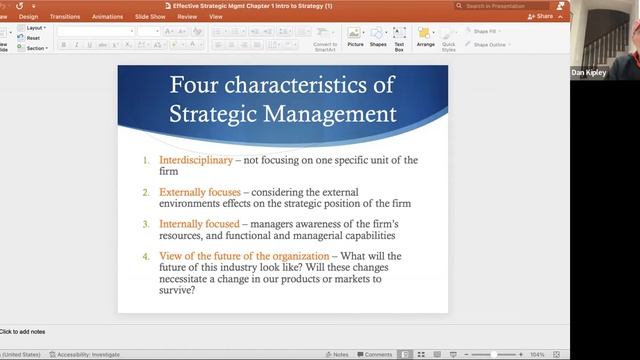Align text left

click(218, 45)
